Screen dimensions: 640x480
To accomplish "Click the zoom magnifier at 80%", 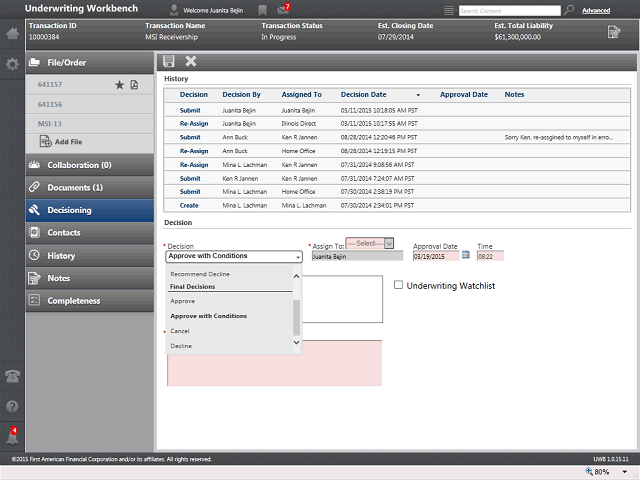I will [x=589, y=471].
